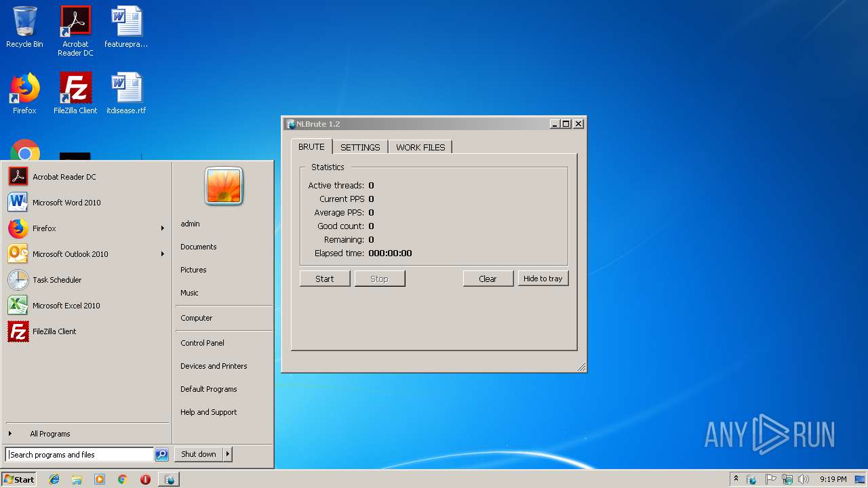Click the Action Center flag tray icon
This screenshot has width=868, height=488.
click(771, 479)
